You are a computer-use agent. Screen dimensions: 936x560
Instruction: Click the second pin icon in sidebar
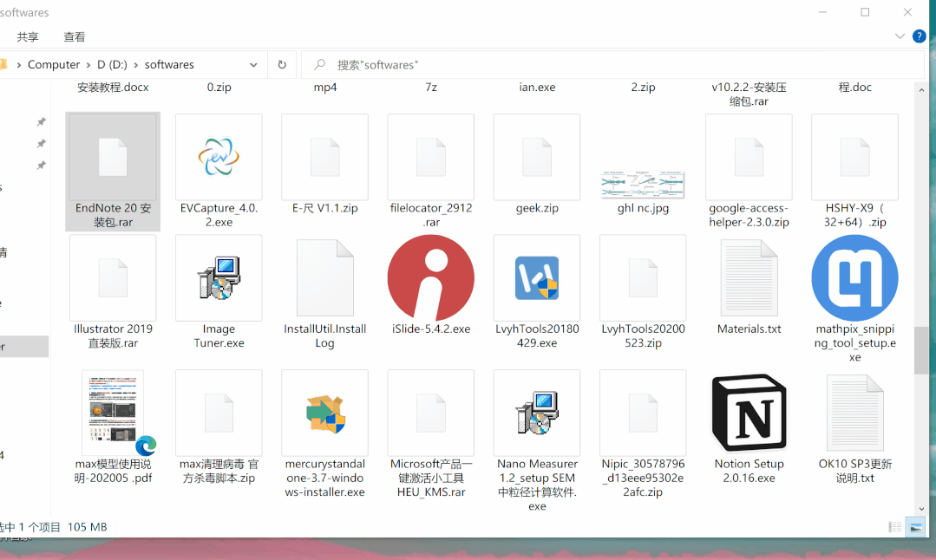41,143
